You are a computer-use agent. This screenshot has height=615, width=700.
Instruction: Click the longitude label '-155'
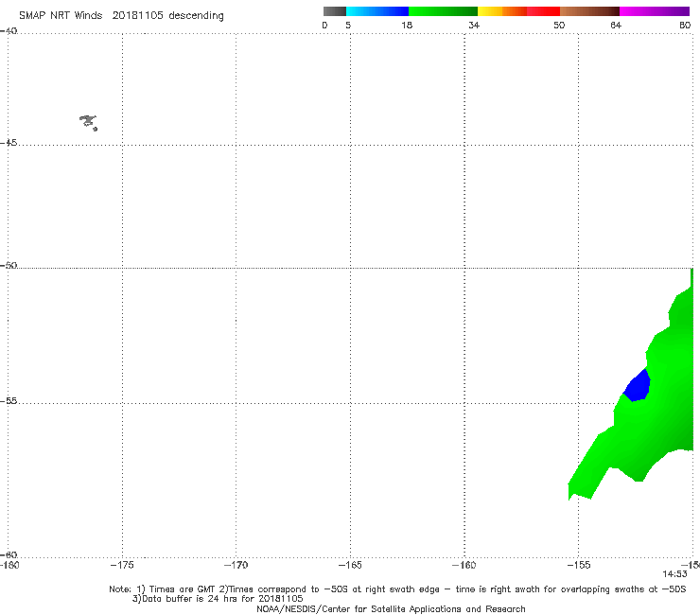[579, 565]
